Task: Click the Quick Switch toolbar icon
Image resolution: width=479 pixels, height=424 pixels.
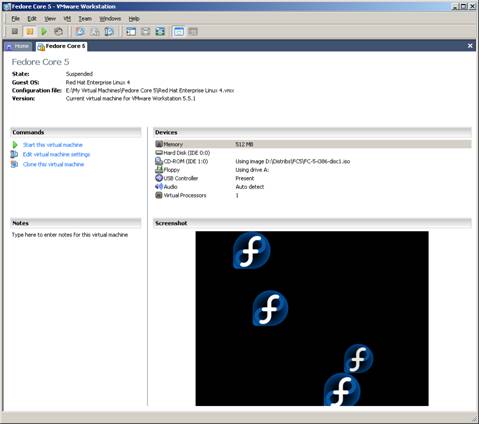Action: (146, 31)
